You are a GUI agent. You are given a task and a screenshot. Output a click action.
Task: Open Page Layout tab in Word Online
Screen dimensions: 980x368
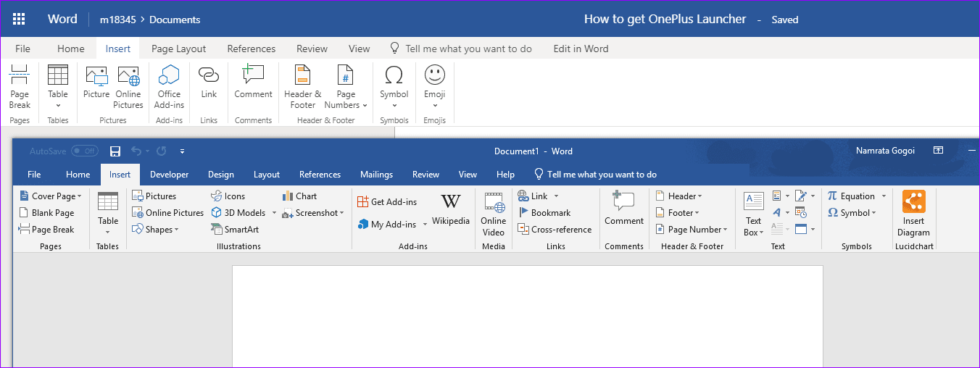click(178, 49)
